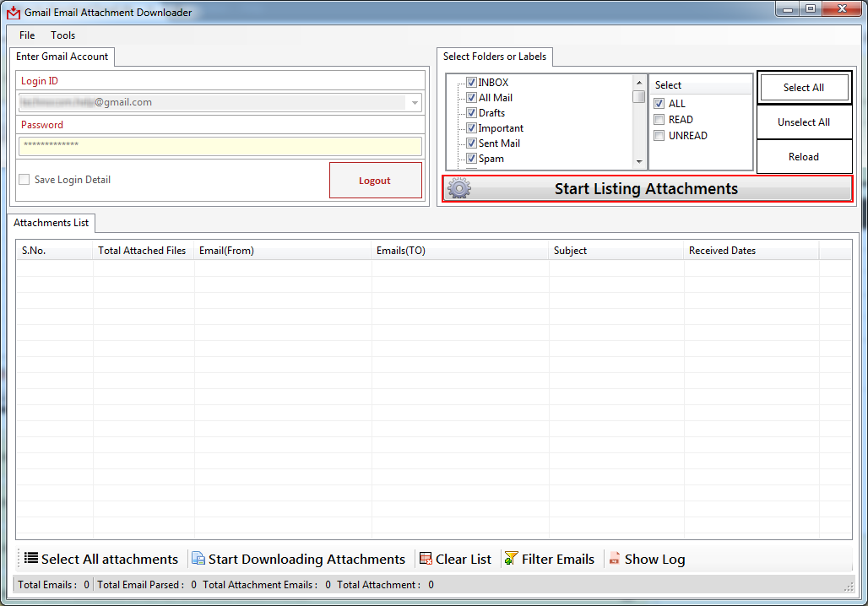The height and width of the screenshot is (606, 868).
Task: Uncheck the Sent Mail folder checkbox
Action: 472,143
